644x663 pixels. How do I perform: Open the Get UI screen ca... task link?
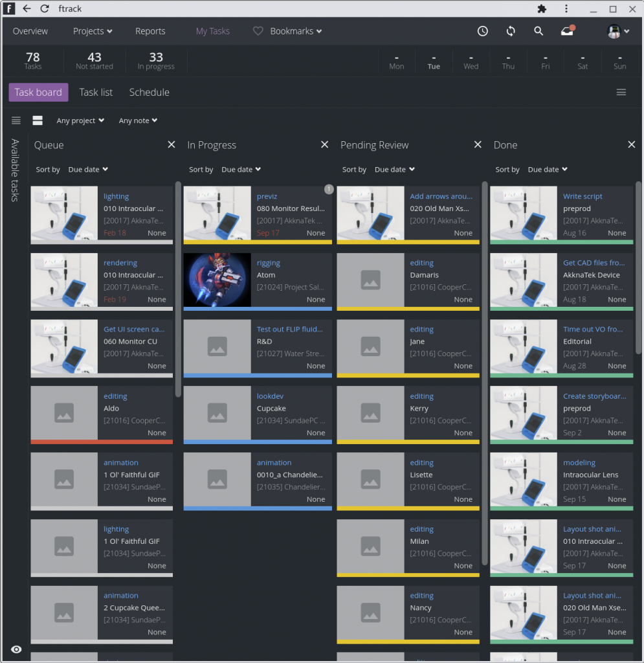(x=134, y=329)
